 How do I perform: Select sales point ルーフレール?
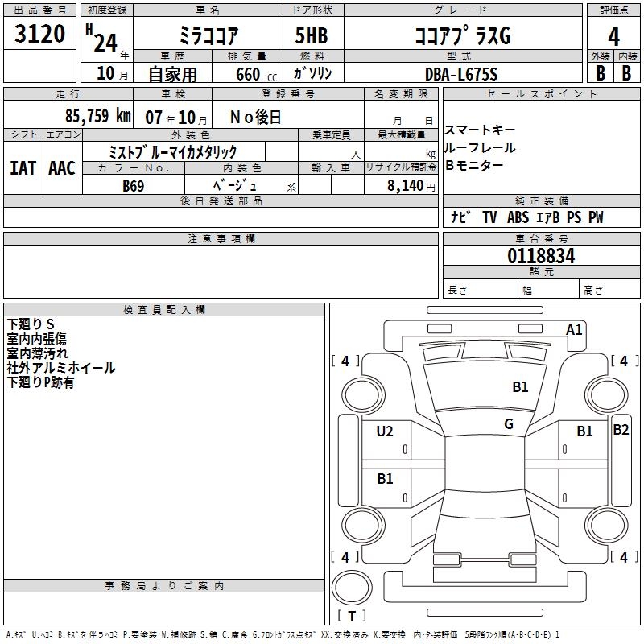(480, 148)
